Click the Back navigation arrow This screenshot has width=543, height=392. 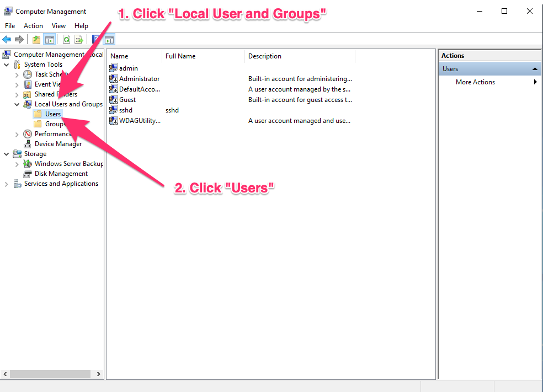[6, 39]
